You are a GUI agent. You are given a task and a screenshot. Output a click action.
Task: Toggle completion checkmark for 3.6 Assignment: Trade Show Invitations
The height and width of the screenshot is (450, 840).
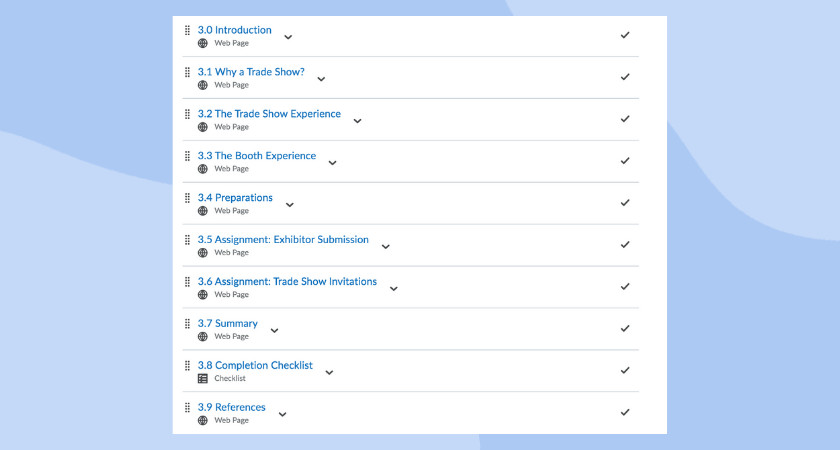pyautogui.click(x=625, y=286)
